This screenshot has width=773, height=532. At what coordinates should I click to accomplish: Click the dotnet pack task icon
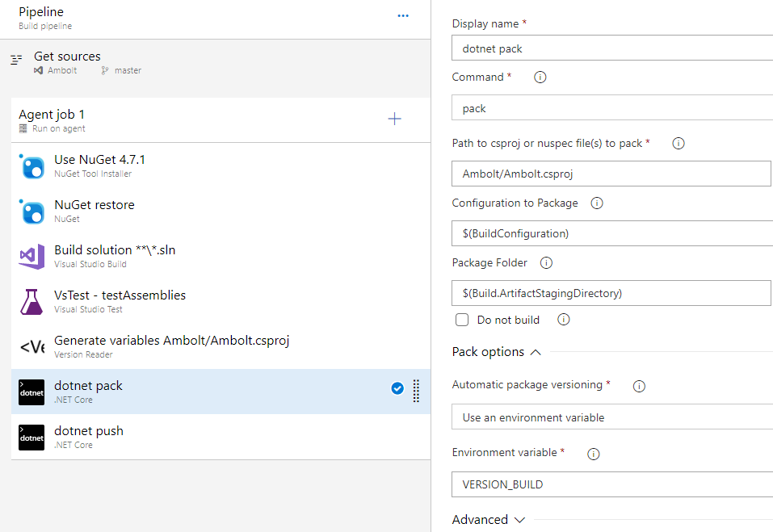[32, 392]
